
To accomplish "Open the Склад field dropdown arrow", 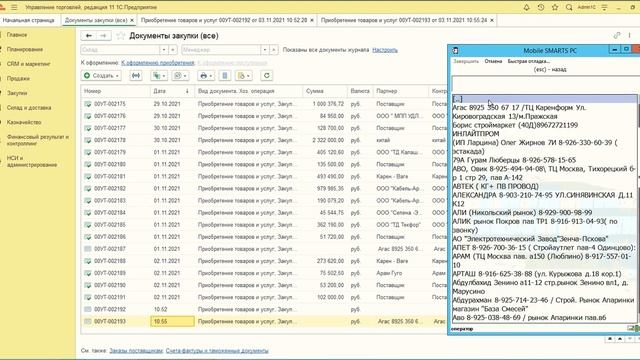I will click(x=164, y=50).
